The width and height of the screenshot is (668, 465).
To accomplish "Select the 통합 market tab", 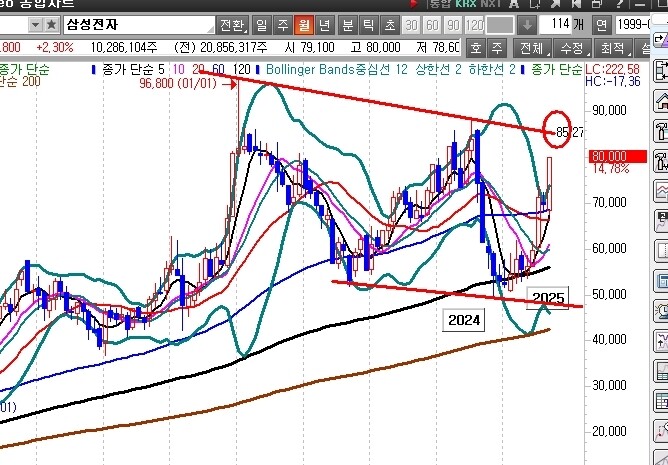I will tap(440, 4).
